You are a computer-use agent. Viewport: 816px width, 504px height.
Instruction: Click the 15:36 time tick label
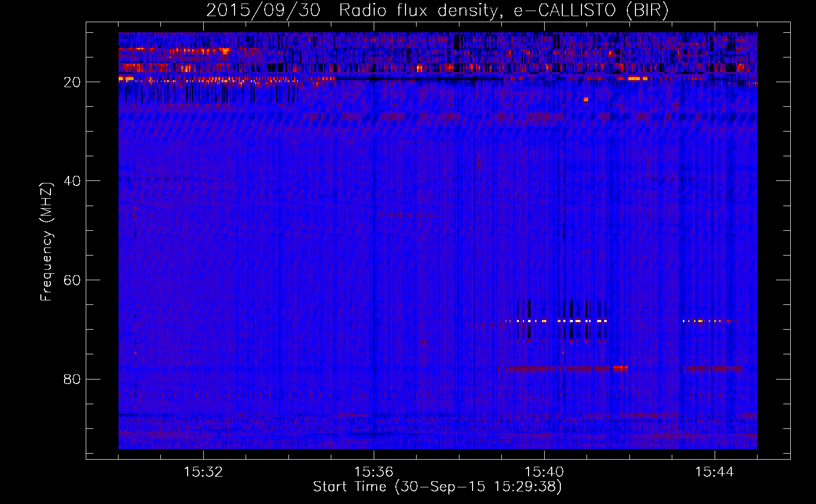(374, 472)
